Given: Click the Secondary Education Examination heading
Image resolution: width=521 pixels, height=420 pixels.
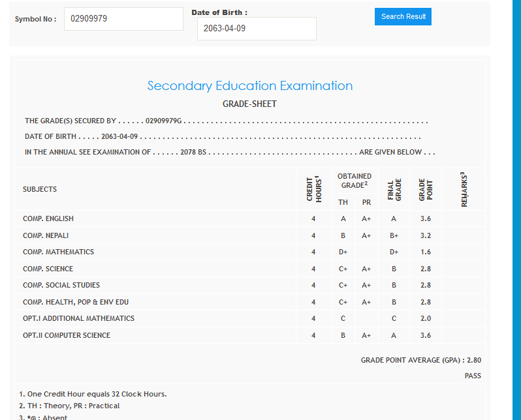Looking at the screenshot, I should pos(249,86).
